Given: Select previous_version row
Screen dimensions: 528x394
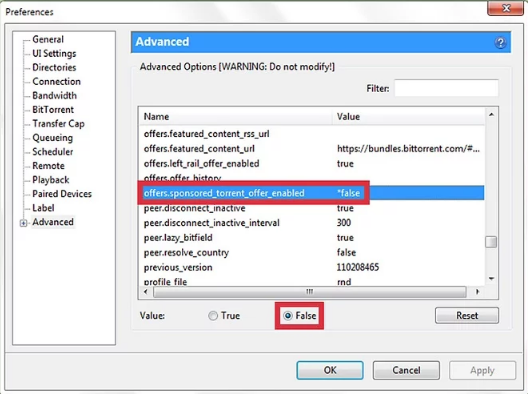Looking at the screenshot, I should pyautogui.click(x=312, y=267).
